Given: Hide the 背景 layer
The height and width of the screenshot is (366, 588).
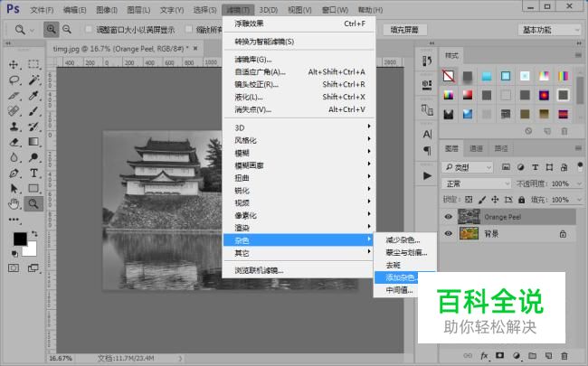Looking at the screenshot, I should (448, 234).
